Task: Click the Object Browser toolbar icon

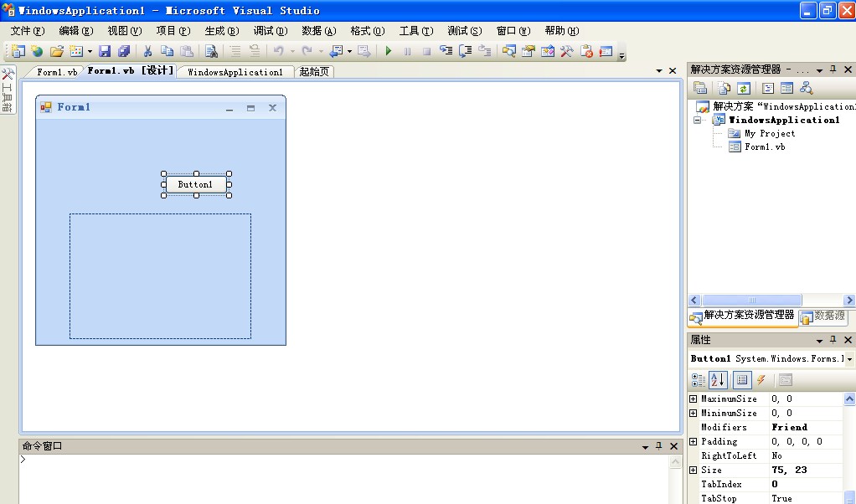Action: pos(548,51)
